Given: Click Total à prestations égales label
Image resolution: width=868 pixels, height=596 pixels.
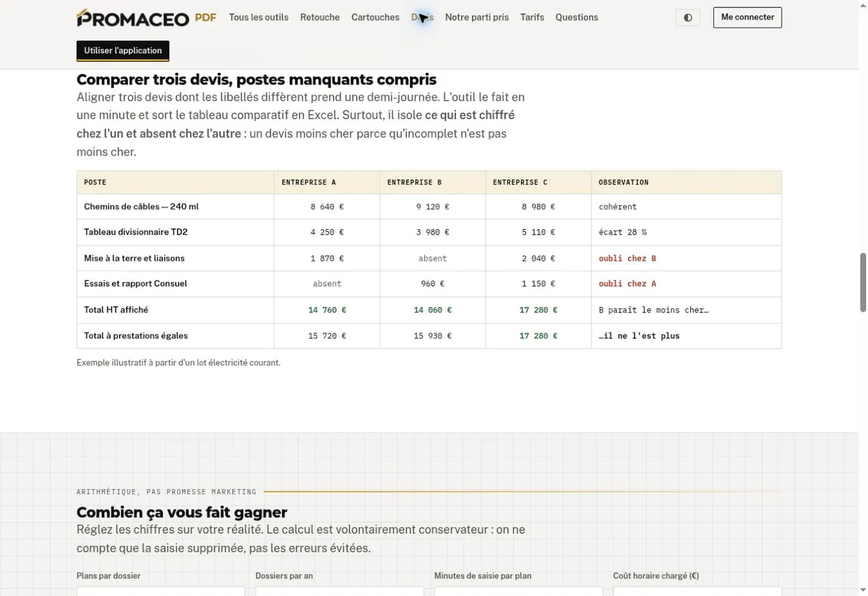Looking at the screenshot, I should (136, 336).
